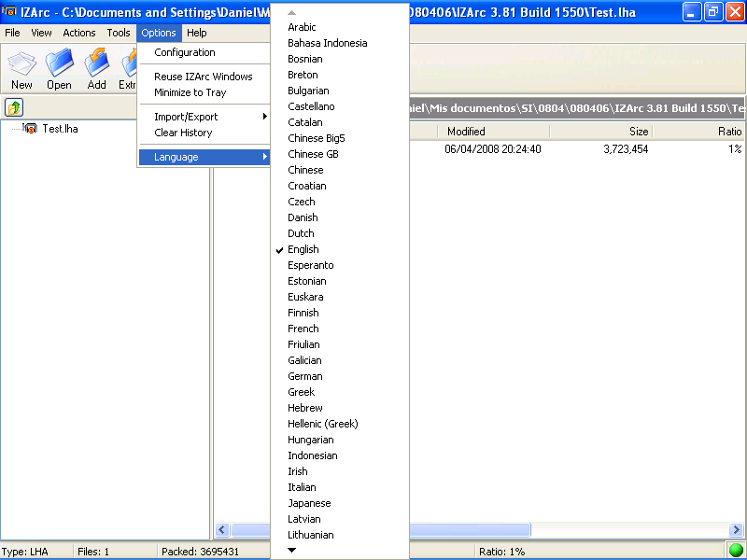
Task: Open the View menu
Action: (41, 33)
